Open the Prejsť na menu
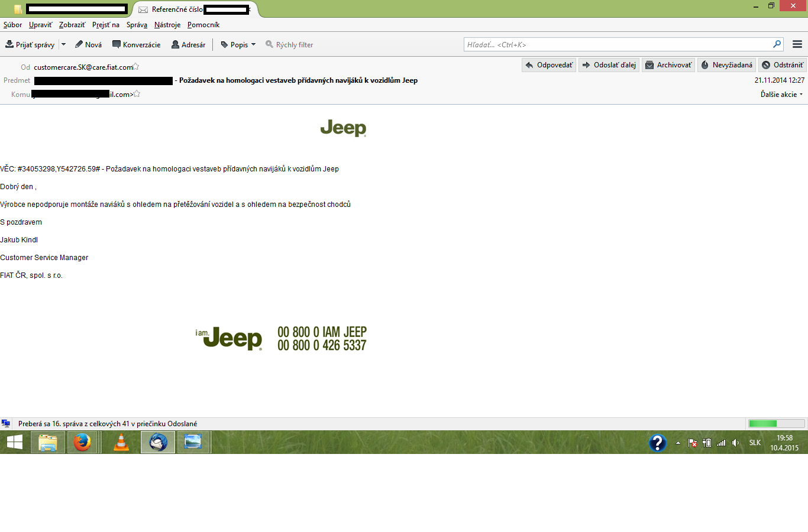 pyautogui.click(x=106, y=25)
